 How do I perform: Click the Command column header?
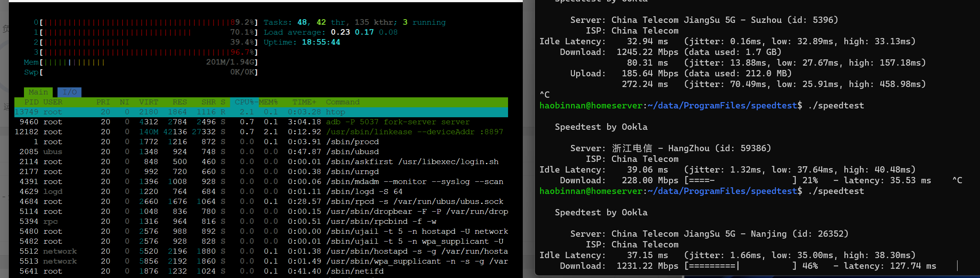[342, 102]
